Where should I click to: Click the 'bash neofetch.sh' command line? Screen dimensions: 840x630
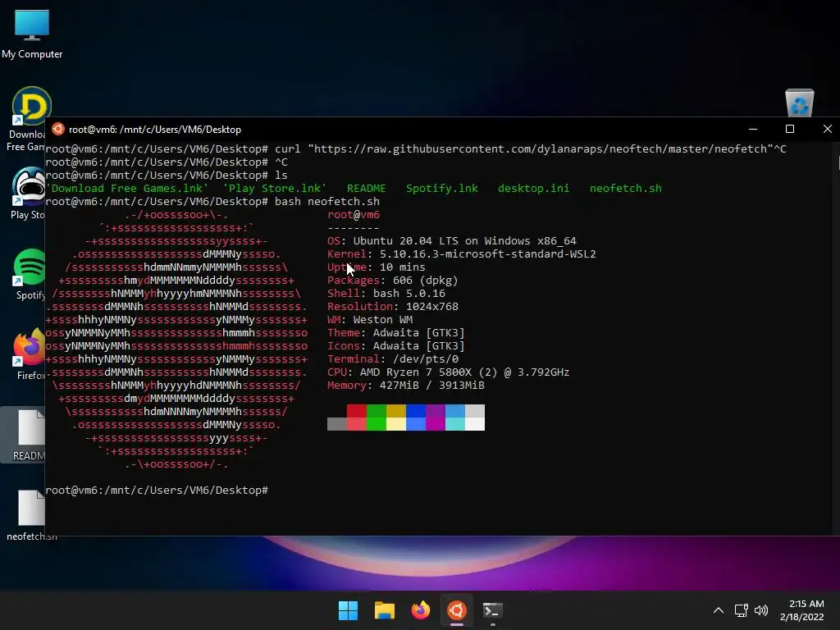[x=212, y=202]
